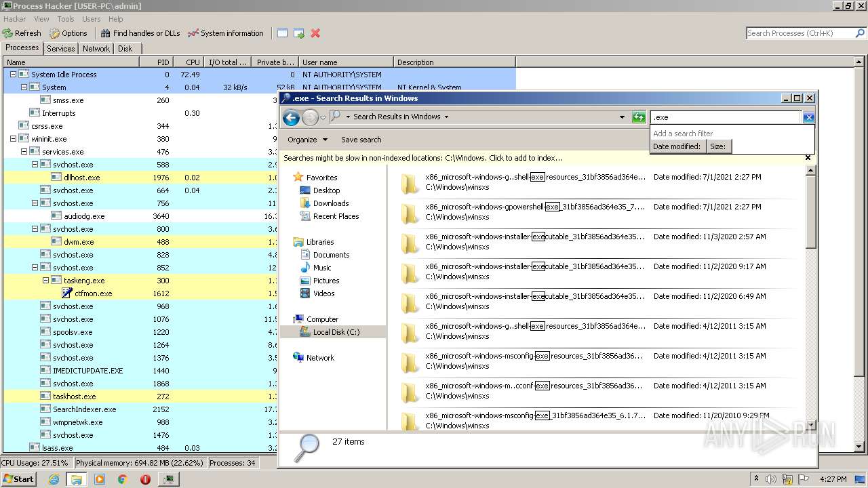The image size is (868, 488).
Task: Collapse the System process node
Action: click(24, 87)
